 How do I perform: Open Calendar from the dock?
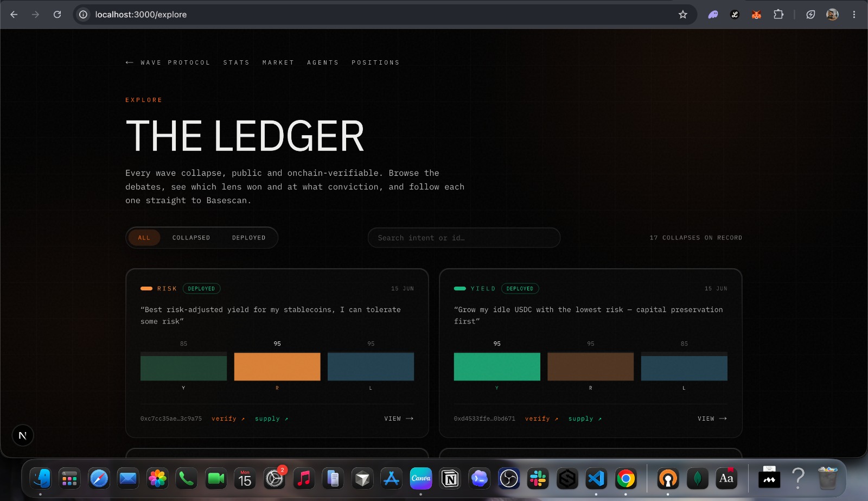click(245, 479)
